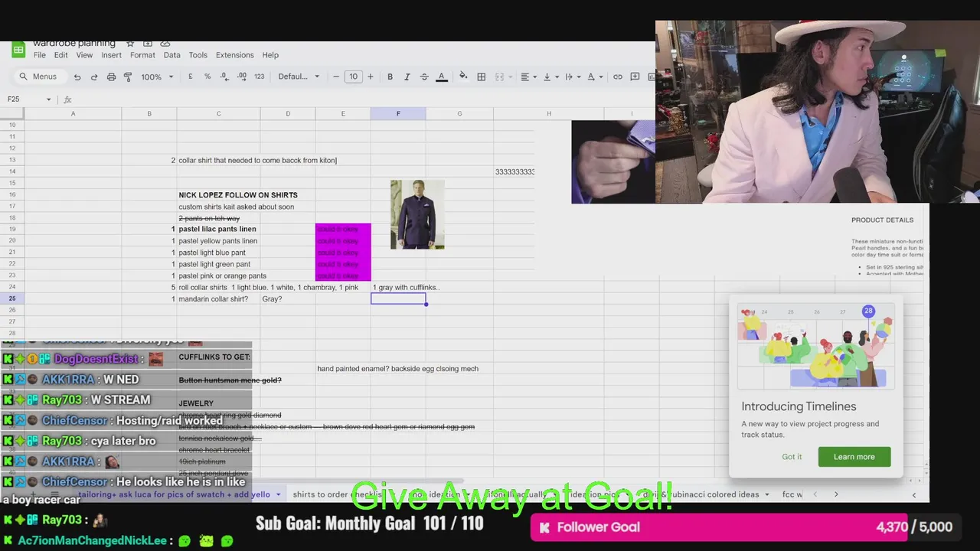This screenshot has width=980, height=551.
Task: Undo the last action
Action: point(77,77)
